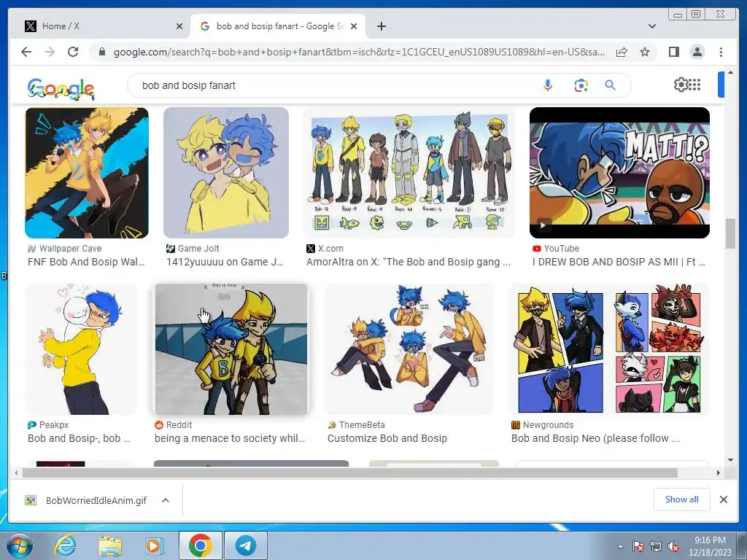Click the horizontal scrollbar thumb

pyautogui.click(x=349, y=472)
